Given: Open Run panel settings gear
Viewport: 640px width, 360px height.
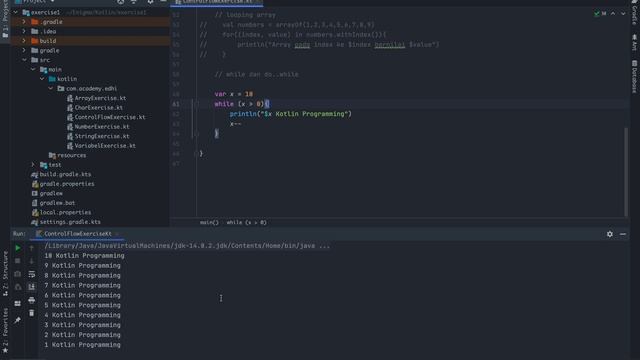Looking at the screenshot, I should (609, 234).
